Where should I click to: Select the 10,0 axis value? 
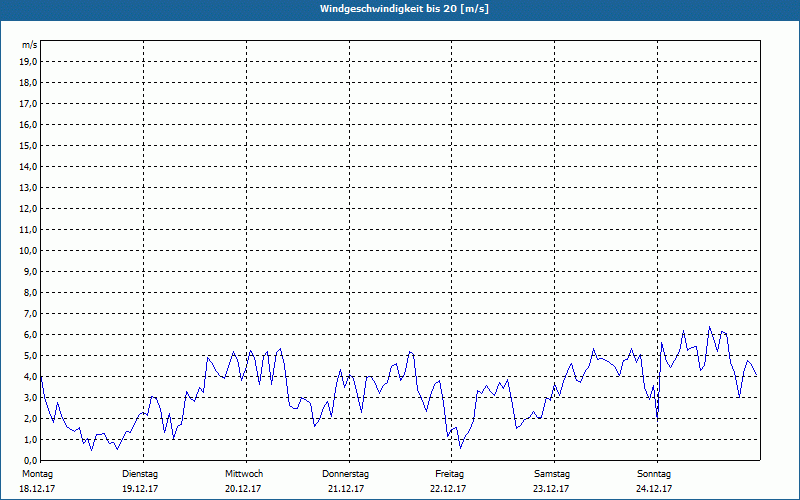pos(28,251)
